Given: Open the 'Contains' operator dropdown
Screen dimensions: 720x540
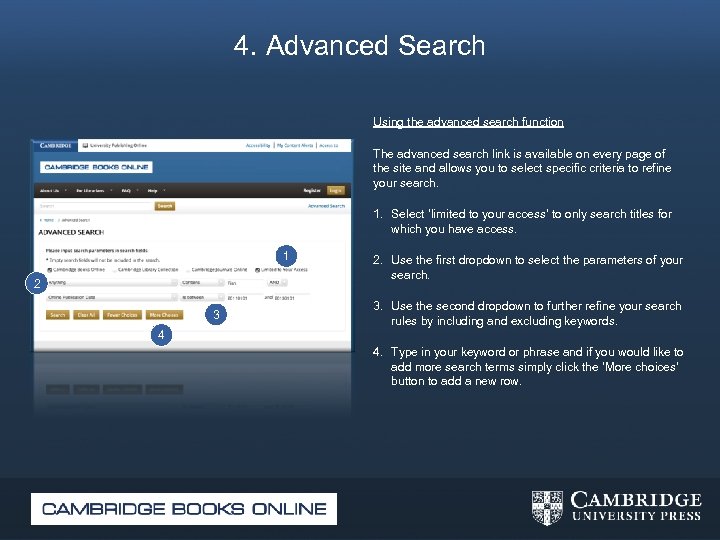Looking at the screenshot, I should click(x=202, y=283).
